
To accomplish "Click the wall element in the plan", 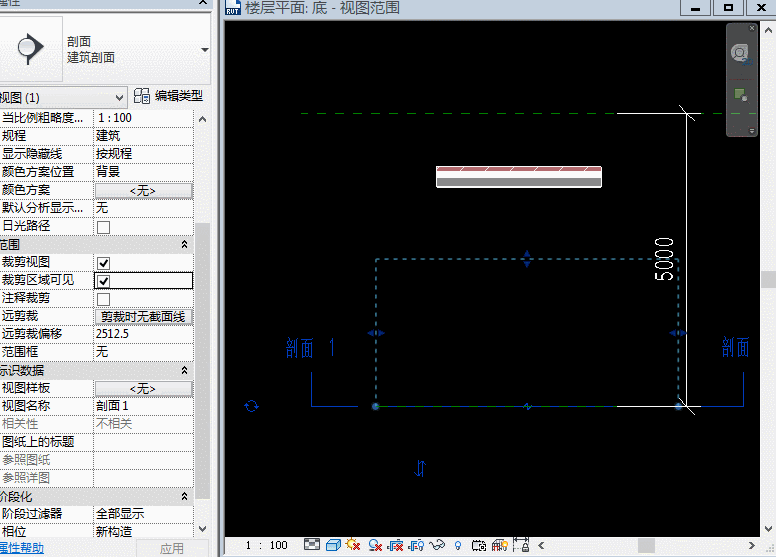I will tap(519, 177).
